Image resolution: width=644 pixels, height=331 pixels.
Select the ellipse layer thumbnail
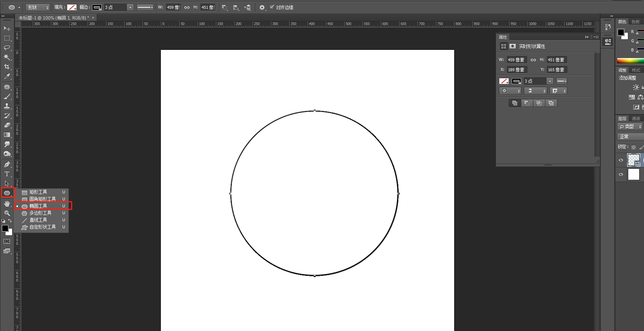pos(633,160)
